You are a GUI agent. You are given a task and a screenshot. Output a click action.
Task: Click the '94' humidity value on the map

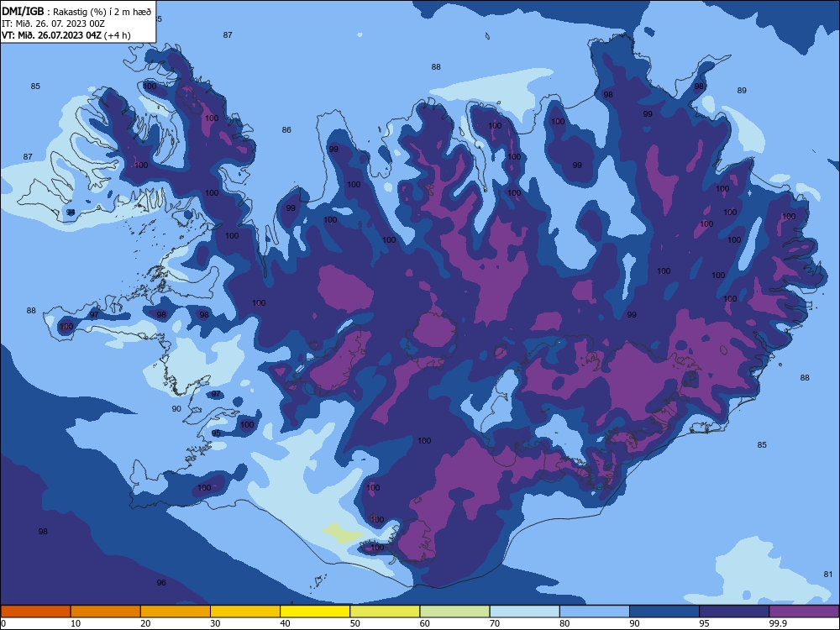click(x=71, y=213)
